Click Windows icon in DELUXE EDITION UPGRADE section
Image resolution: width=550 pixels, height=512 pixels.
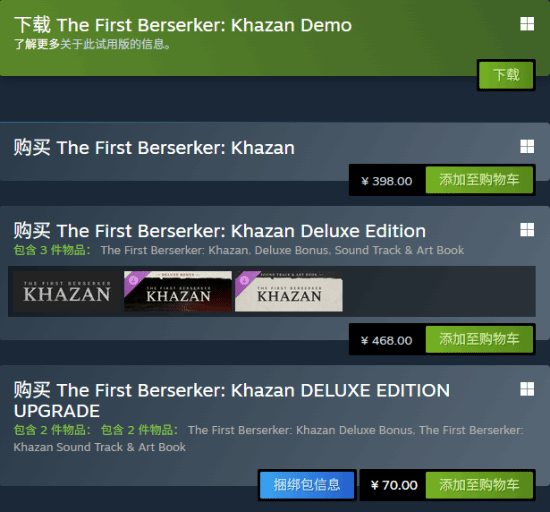(527, 389)
